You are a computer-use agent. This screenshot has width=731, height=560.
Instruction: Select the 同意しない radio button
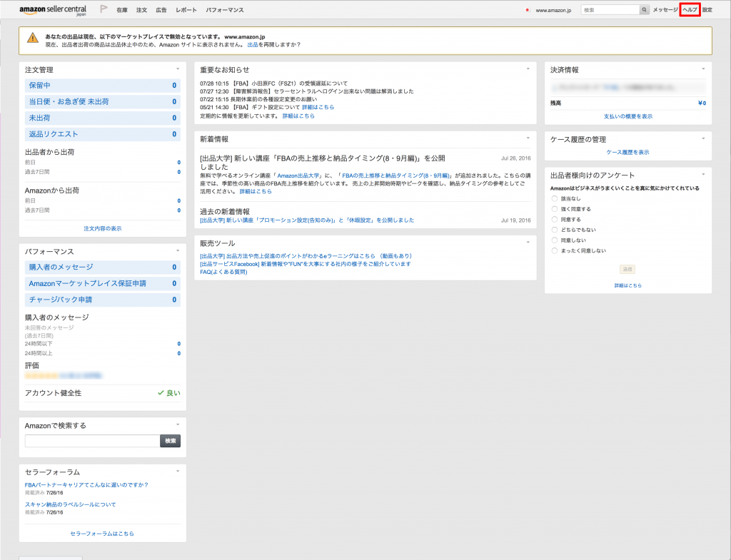coord(554,240)
